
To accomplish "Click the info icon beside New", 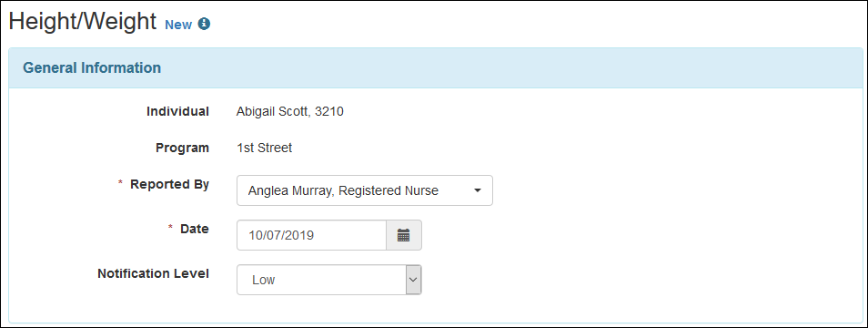I will click(205, 24).
